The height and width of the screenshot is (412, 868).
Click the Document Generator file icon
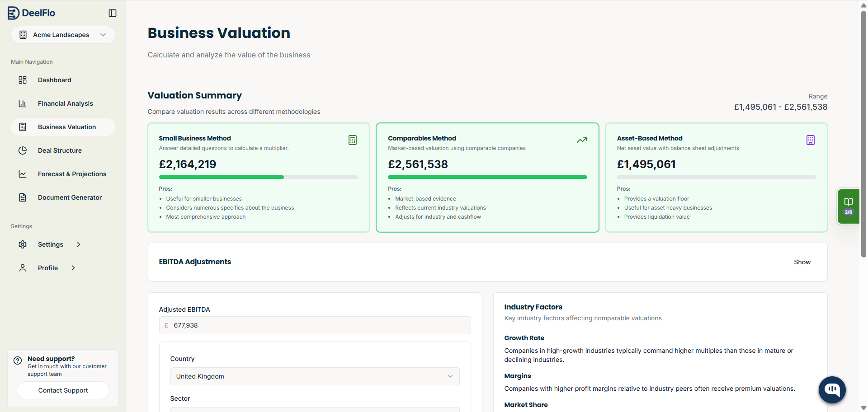point(23,197)
